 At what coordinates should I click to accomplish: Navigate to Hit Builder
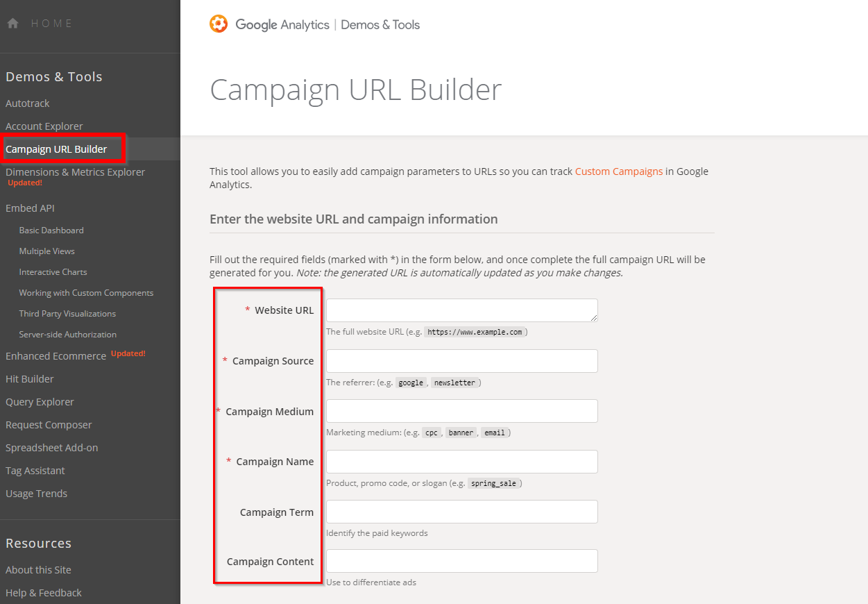30,379
